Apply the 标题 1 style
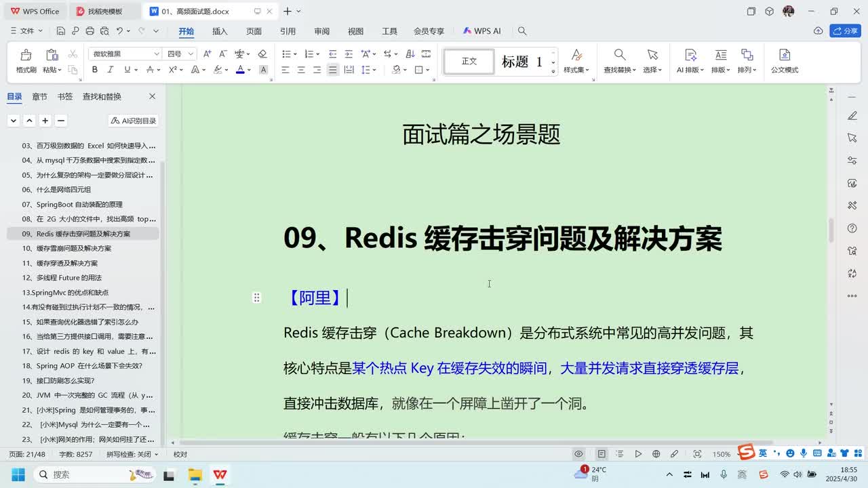 [522, 62]
